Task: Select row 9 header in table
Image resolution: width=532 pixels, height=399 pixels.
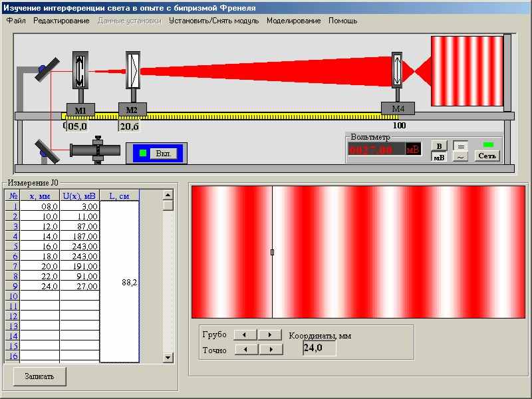Action: tap(13, 286)
